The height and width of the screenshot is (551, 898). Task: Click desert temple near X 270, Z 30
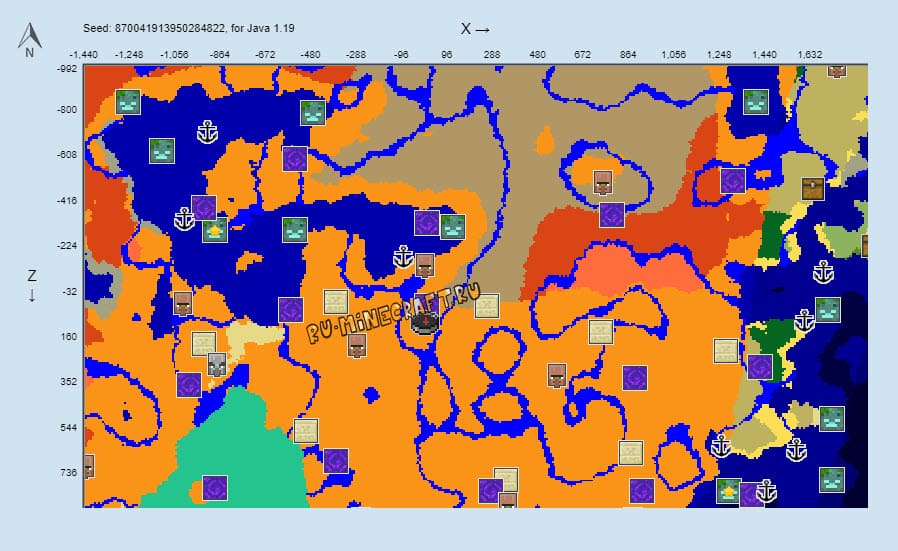click(487, 306)
